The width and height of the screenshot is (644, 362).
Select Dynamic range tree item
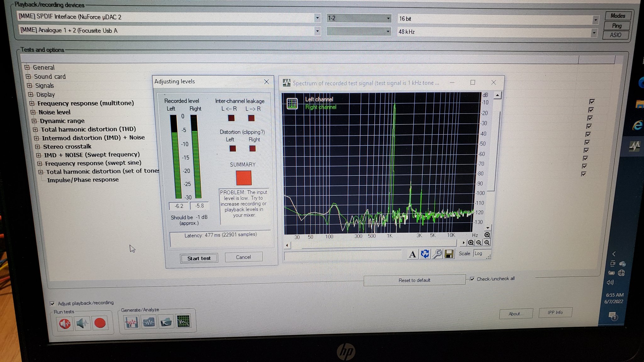pyautogui.click(x=62, y=121)
